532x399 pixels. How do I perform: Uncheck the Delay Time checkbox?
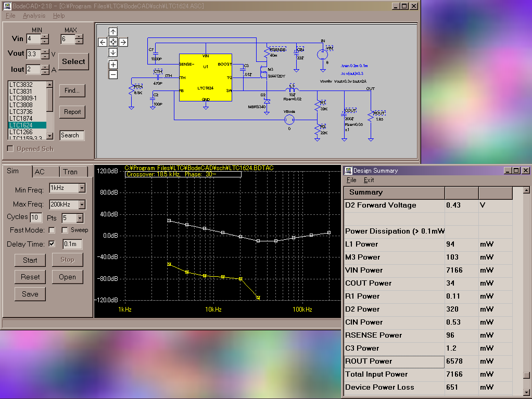[52, 244]
